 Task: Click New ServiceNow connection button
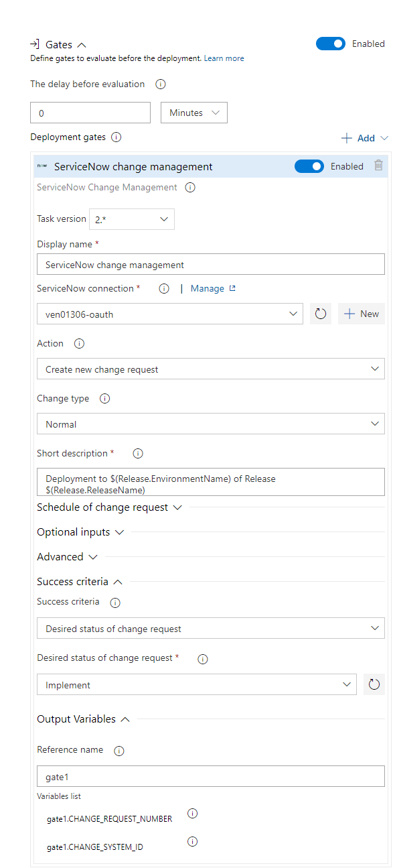(x=362, y=314)
